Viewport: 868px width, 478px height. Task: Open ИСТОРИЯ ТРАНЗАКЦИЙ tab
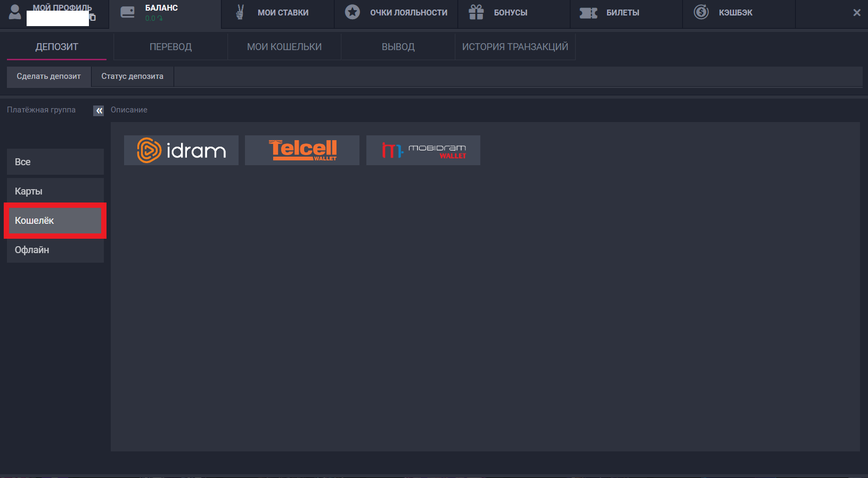(515, 47)
